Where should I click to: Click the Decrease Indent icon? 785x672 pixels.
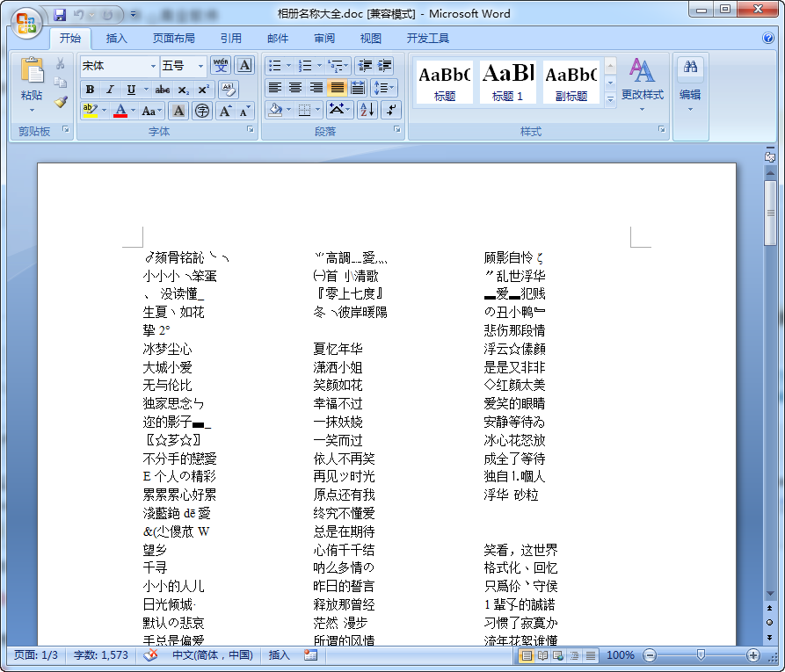(367, 65)
